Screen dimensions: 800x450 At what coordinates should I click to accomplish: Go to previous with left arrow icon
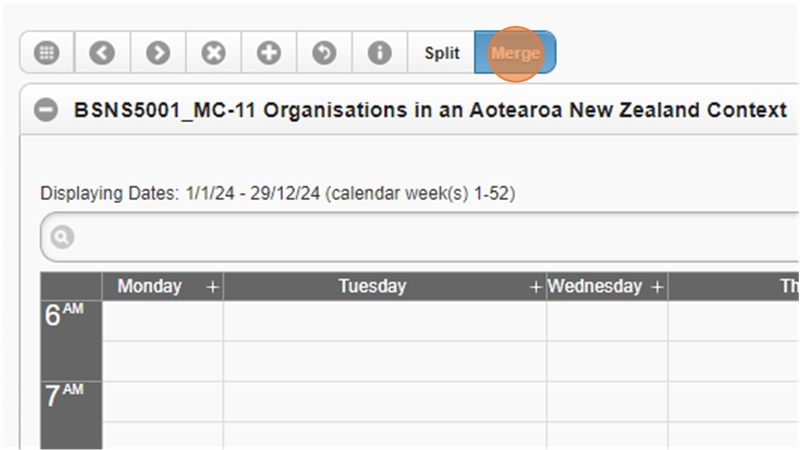(x=102, y=53)
